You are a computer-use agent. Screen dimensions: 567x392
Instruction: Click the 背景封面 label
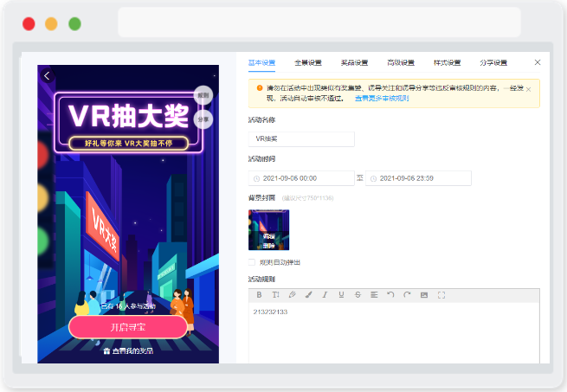click(x=261, y=198)
